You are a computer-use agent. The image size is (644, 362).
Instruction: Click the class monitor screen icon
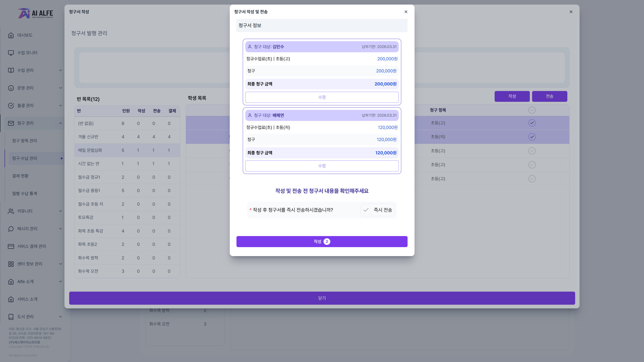pos(11,53)
